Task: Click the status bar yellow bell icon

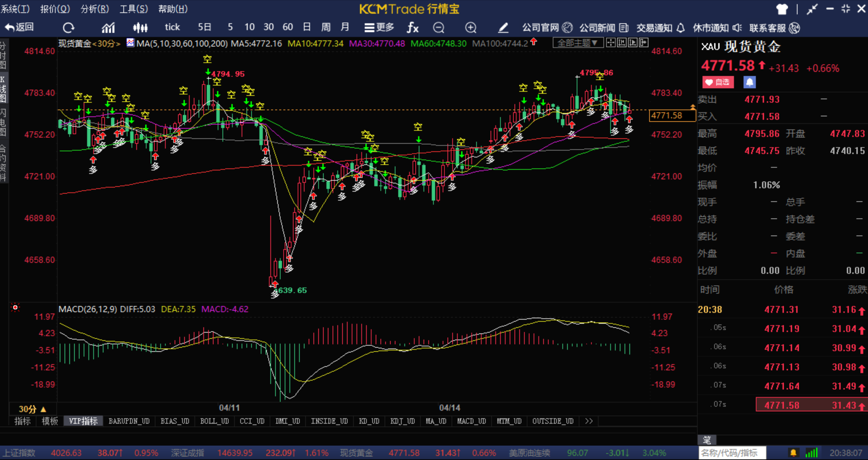Action: (793, 453)
